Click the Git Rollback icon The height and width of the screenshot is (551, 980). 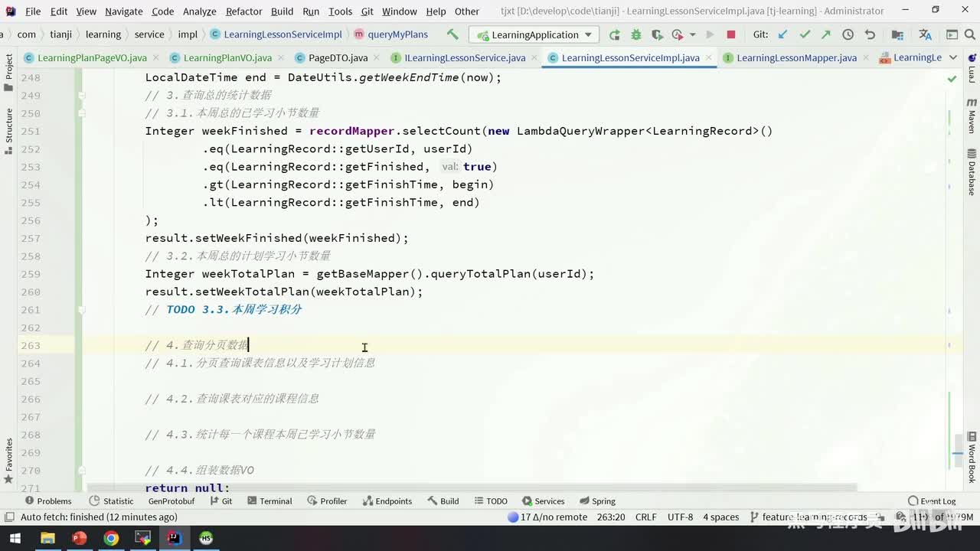point(870,34)
